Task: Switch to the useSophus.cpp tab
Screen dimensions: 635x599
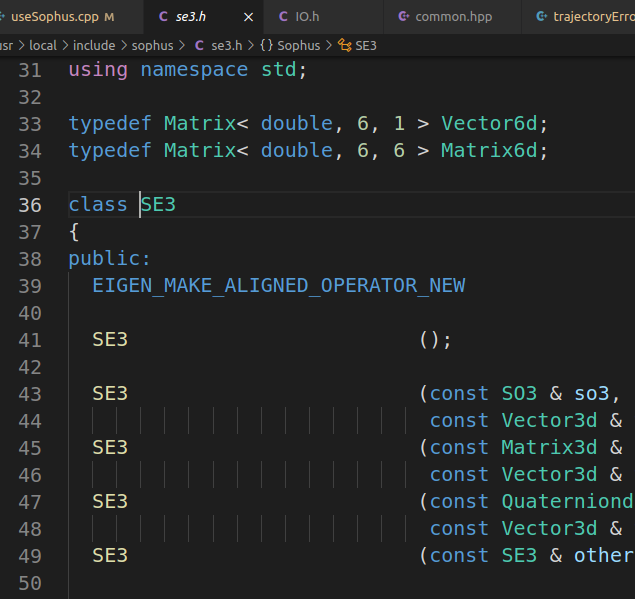Action: point(61,17)
